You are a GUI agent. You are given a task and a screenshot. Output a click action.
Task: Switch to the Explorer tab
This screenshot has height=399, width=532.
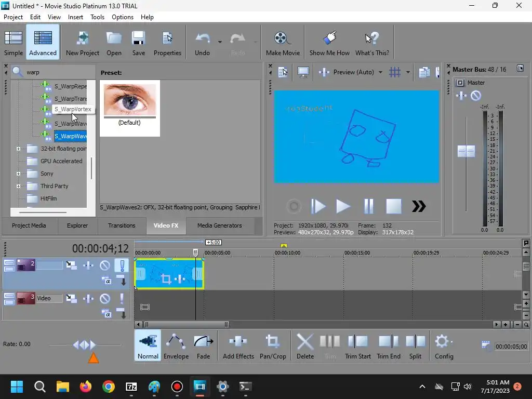(x=77, y=225)
